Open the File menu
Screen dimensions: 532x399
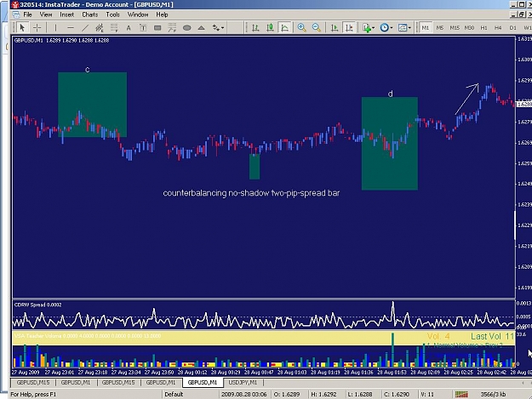(x=27, y=14)
